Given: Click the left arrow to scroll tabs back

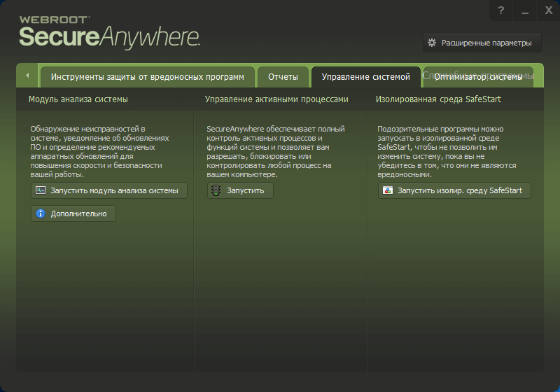Looking at the screenshot, I should point(27,76).
